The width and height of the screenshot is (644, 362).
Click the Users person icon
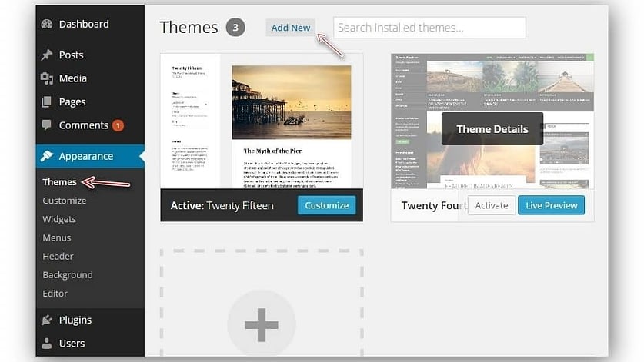47,343
